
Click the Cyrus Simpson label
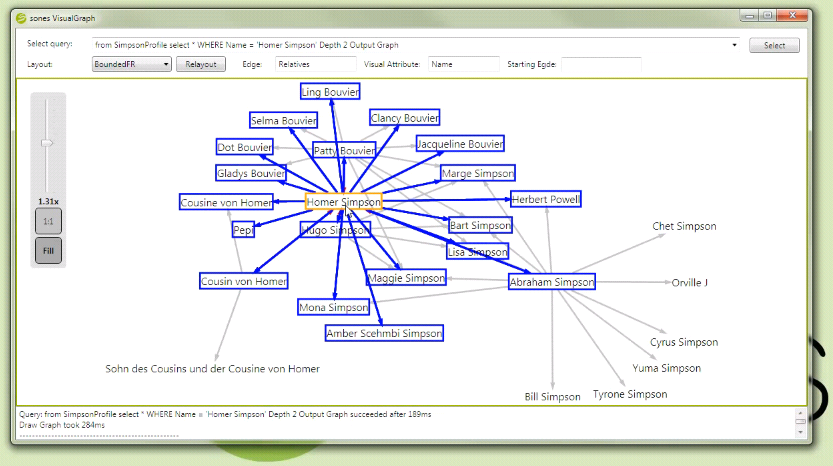[x=684, y=342]
